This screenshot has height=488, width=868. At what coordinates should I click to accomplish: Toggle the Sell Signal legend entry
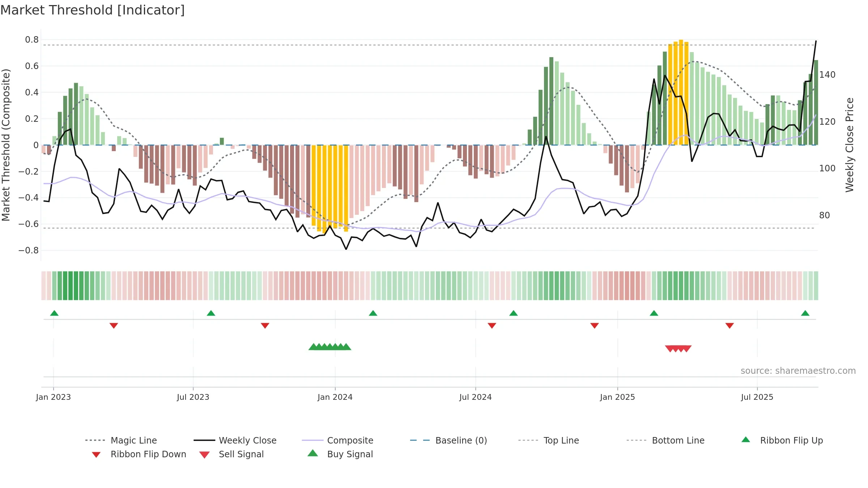click(231, 454)
